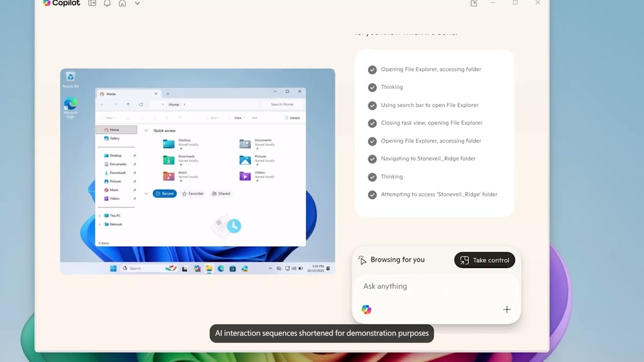Select the Recent tab pill
Screen dimensions: 644x362
pos(165,194)
